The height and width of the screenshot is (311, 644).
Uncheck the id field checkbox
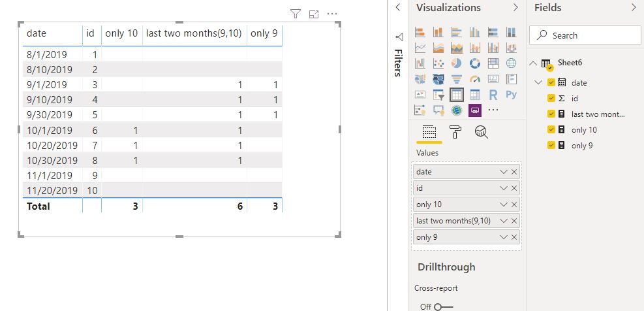point(551,98)
